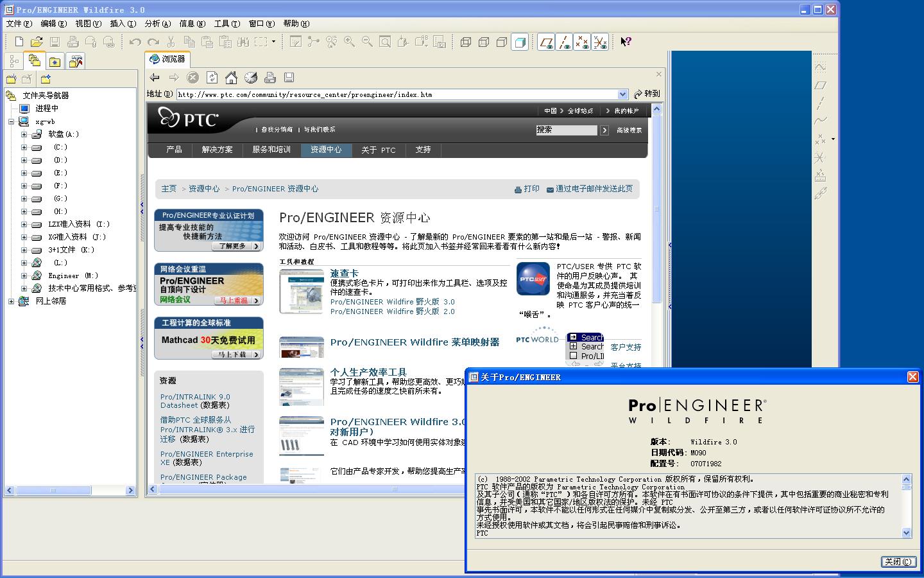Collapse the xg-wb computer node
924x578 pixels.
click(11, 121)
